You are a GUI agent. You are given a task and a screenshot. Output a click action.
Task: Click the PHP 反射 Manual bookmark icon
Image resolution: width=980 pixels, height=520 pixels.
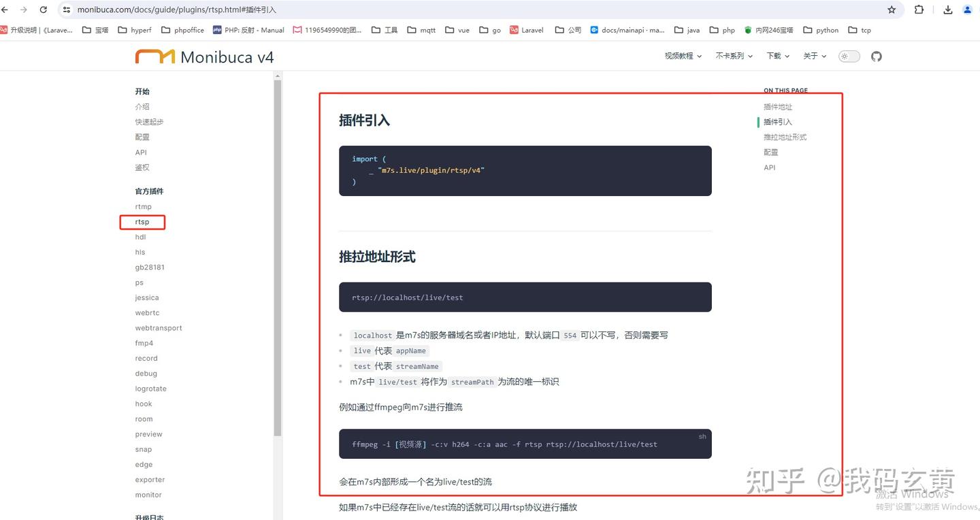coord(217,29)
